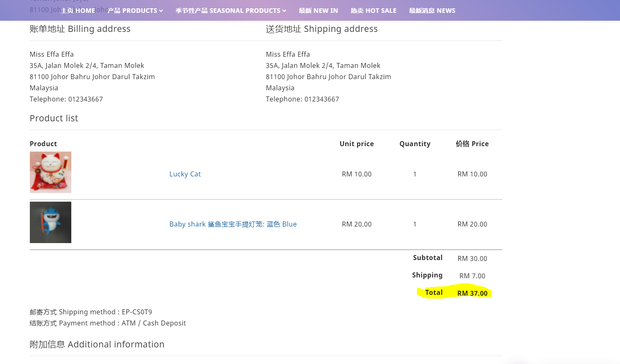Image resolution: width=620 pixels, height=364 pixels.
Task: Go to the HOME menu item
Action: [78, 11]
